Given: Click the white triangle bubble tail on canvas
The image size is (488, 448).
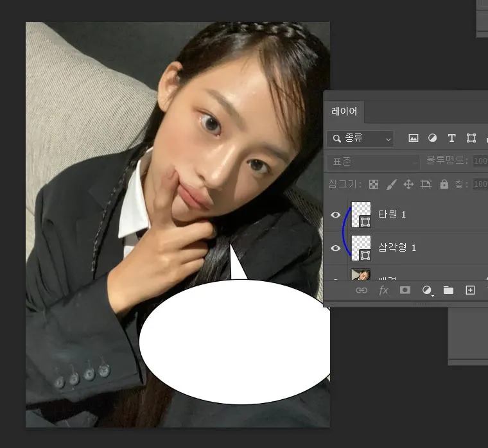Looking at the screenshot, I should 236,266.
